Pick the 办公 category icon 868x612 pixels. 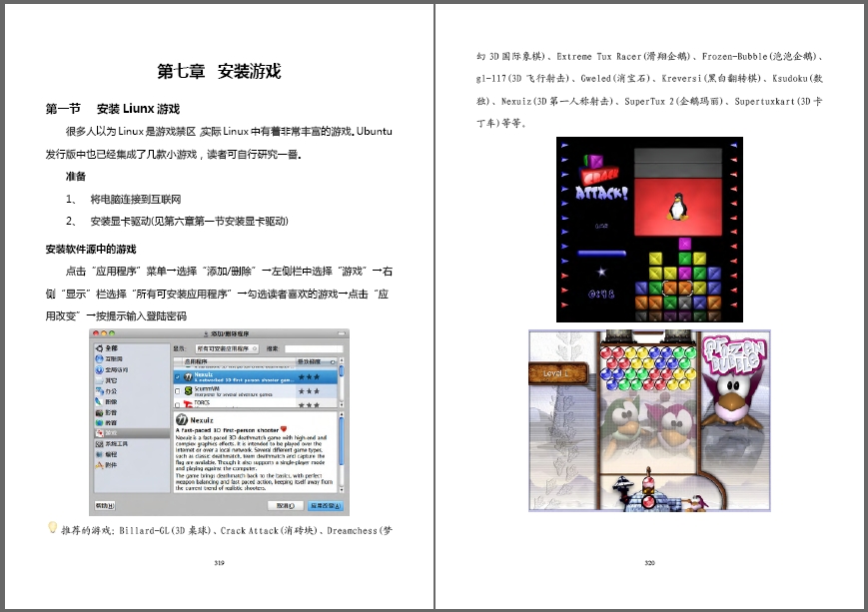pos(99,390)
